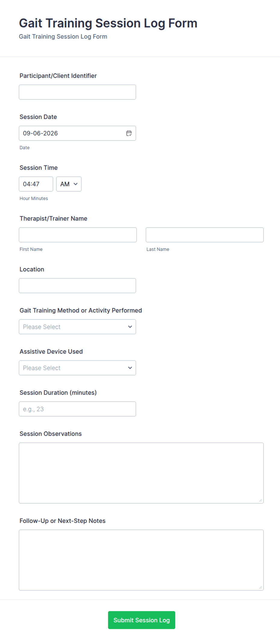The height and width of the screenshot is (644, 280).
Task: Click the Gait Training Session Log Form heading
Action: tap(108, 23)
